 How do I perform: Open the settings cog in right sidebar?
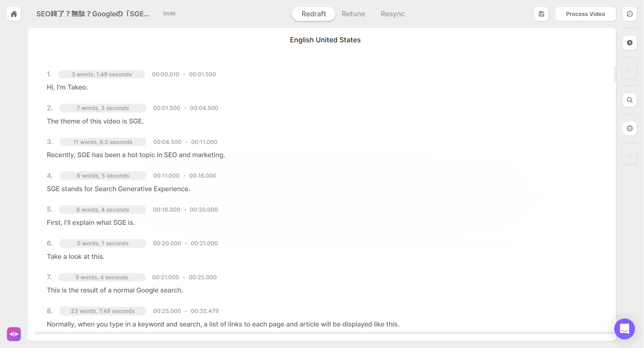point(630,128)
